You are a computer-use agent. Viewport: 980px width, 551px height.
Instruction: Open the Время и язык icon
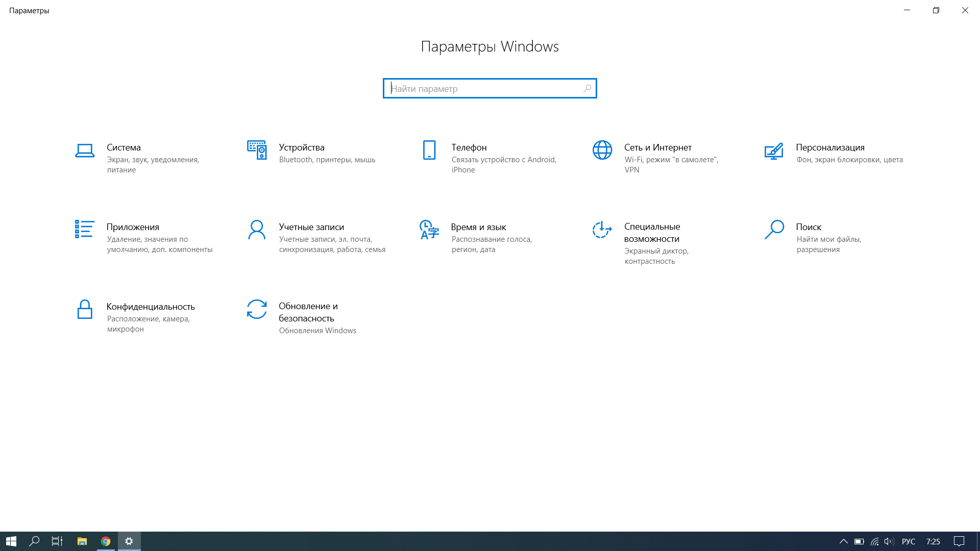[x=429, y=230]
